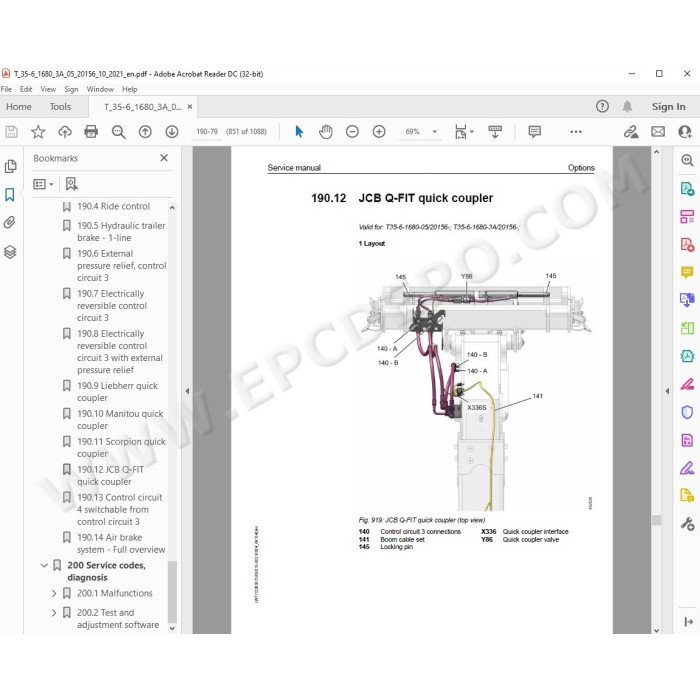Image resolution: width=700 pixels, height=700 pixels.
Task: Collapse the left navigation pane arrow
Action: 187,391
